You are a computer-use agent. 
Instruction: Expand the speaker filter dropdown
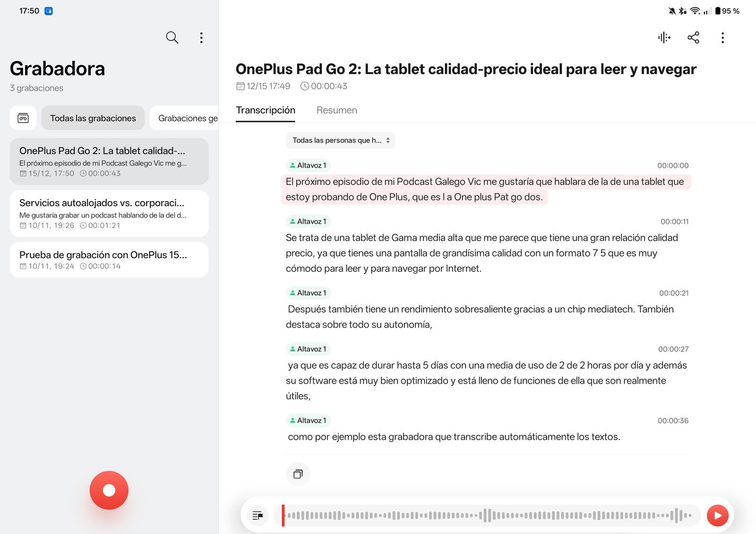pyautogui.click(x=340, y=140)
